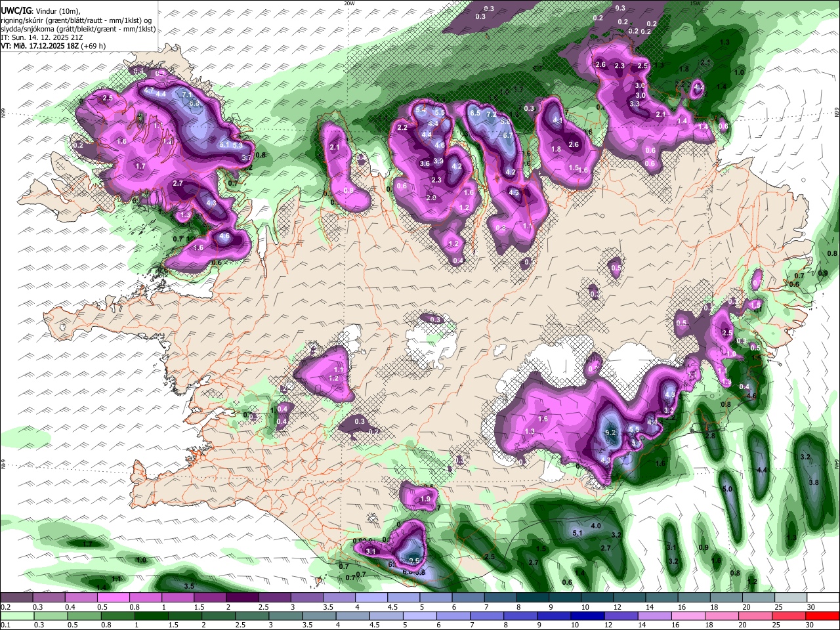
Task: Select the initial time 'IT: Sun. 14. 12. 2025 21Z'
Action: [41, 37]
